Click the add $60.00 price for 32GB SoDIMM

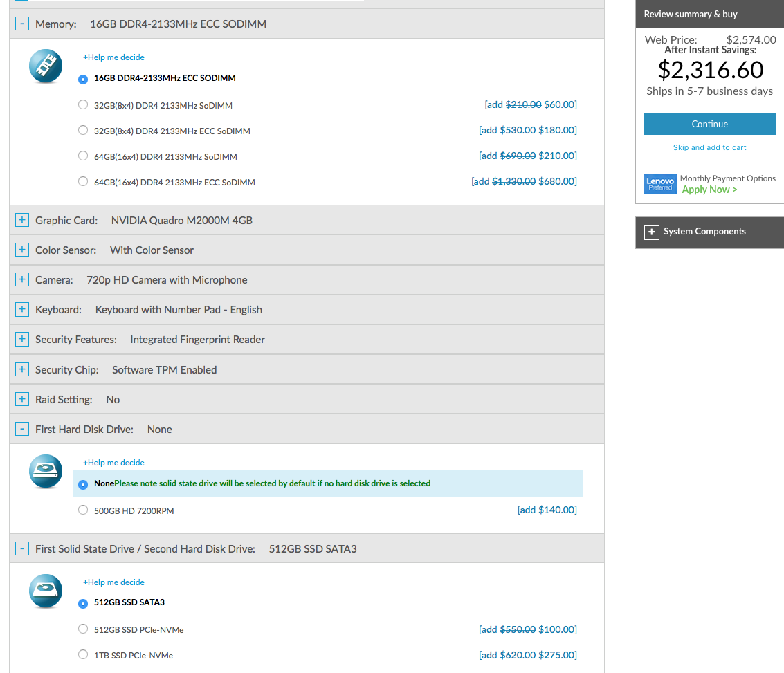(531, 104)
